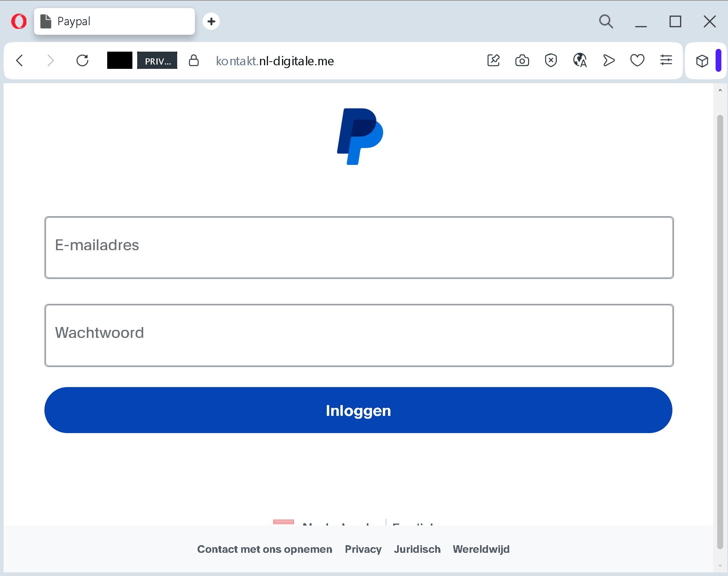Click the search tabs magnifier icon
This screenshot has height=576, width=728.
[x=606, y=21]
